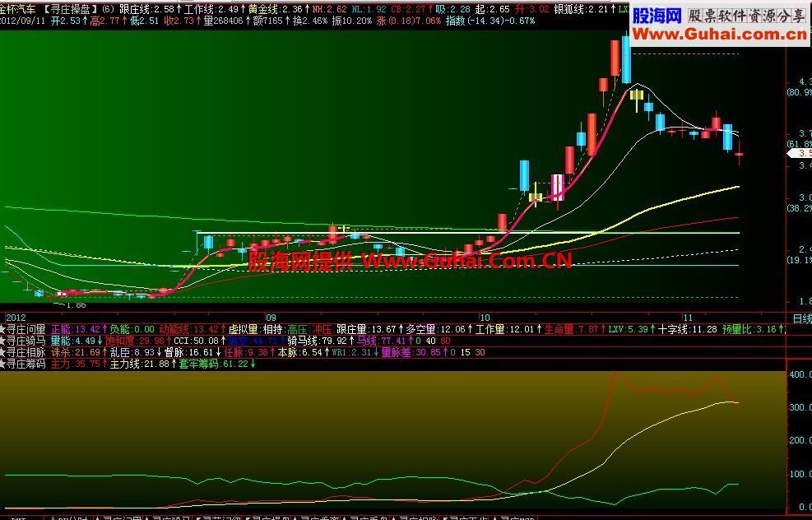This screenshot has height=520, width=812.
Task: Click the 【寻庄操盘】 indicator name in header
Action: [70, 9]
